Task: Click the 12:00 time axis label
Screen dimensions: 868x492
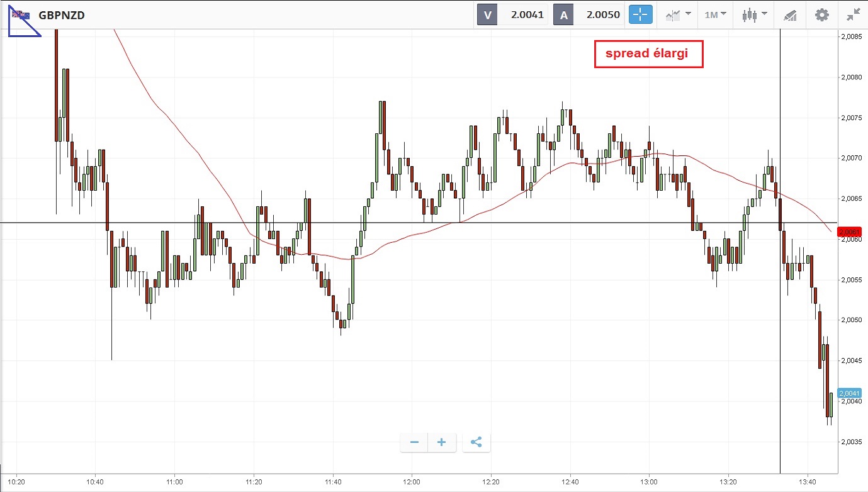Action: (411, 483)
